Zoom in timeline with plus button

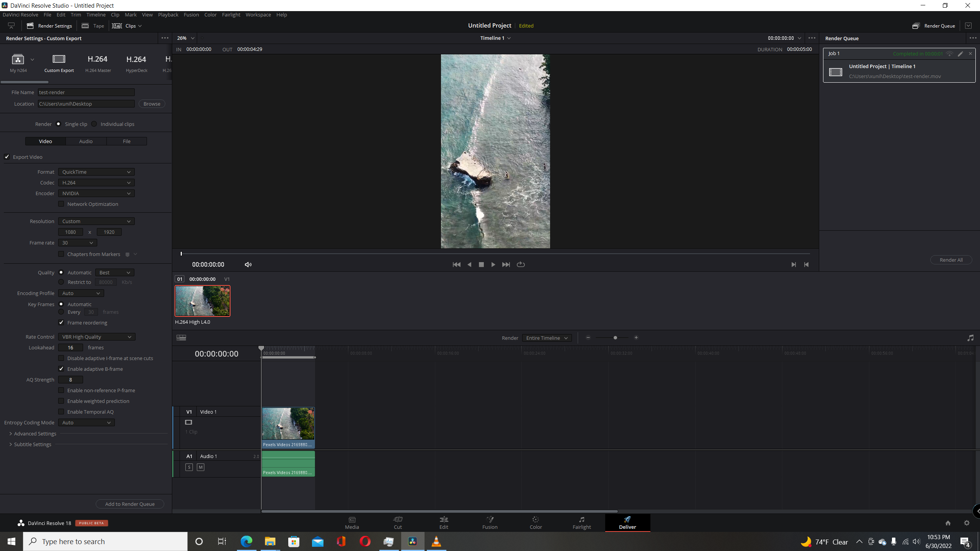(x=636, y=337)
